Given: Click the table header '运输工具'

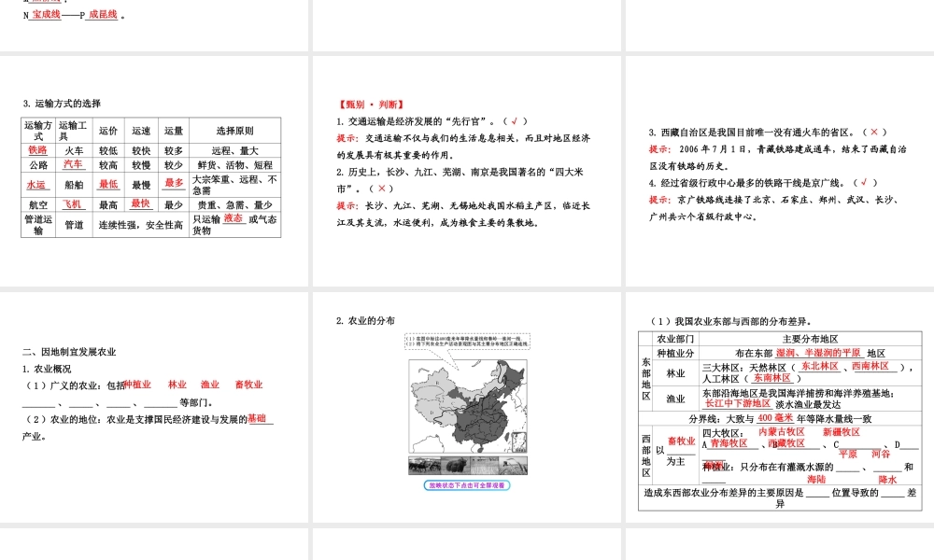Looking at the screenshot, I should click(73, 131).
